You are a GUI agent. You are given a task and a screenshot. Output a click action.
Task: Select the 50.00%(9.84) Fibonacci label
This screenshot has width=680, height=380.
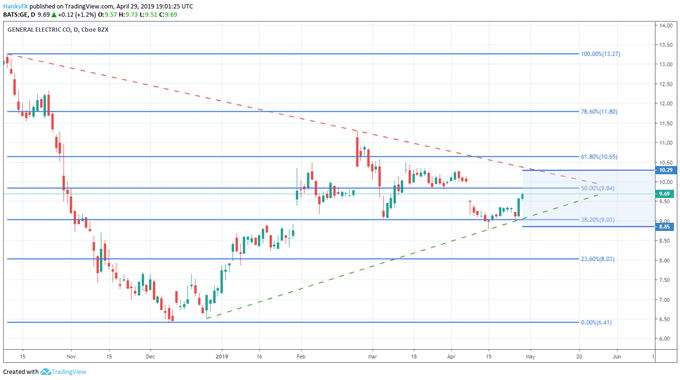click(x=598, y=188)
